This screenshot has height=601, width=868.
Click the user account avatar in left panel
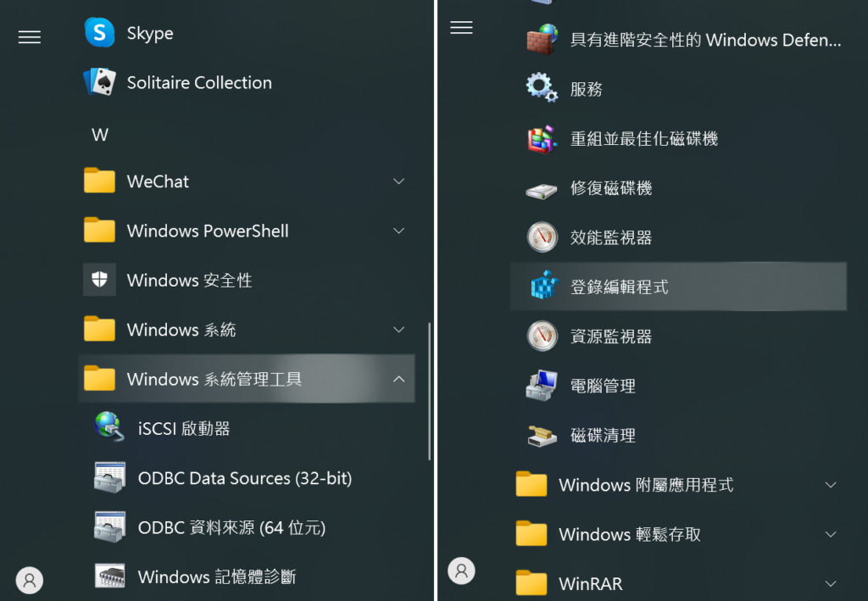click(x=30, y=580)
